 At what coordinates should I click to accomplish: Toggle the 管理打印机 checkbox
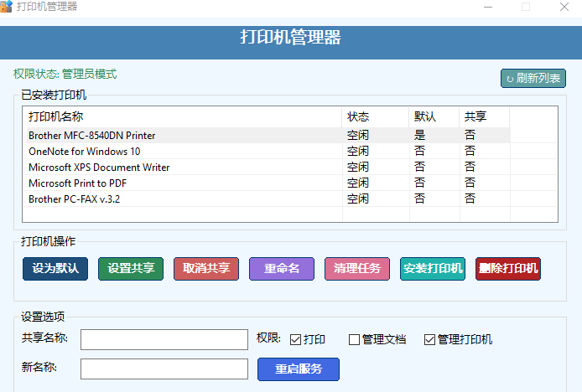(x=429, y=339)
